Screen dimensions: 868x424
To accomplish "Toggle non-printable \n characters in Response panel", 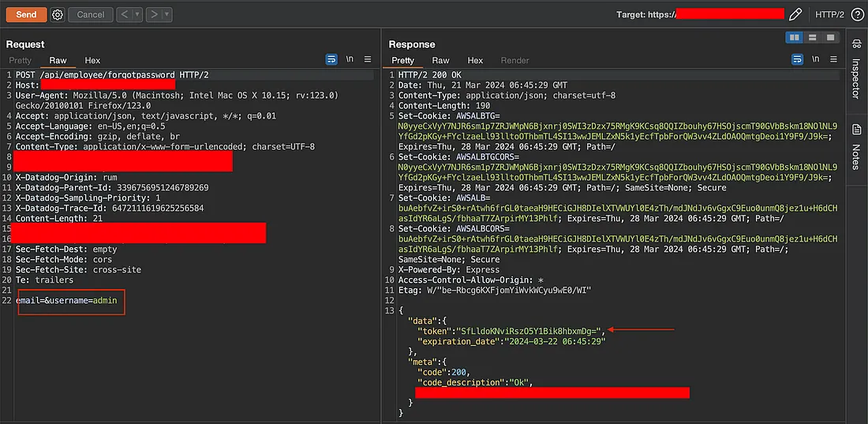I will point(815,60).
